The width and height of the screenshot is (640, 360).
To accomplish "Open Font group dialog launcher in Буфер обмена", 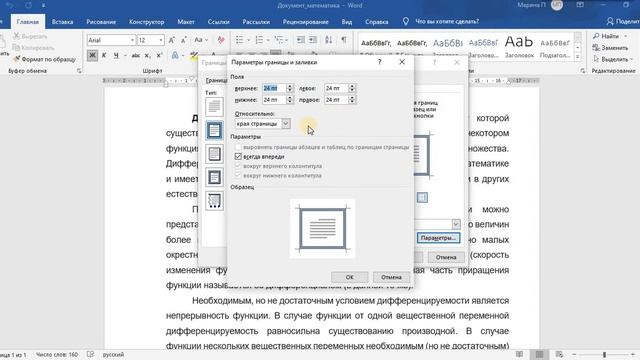I will [79, 71].
